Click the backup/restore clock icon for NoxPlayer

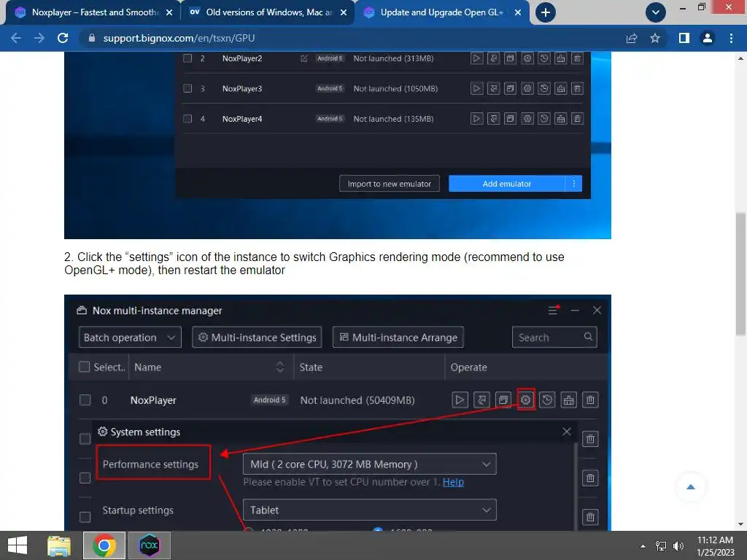547,400
